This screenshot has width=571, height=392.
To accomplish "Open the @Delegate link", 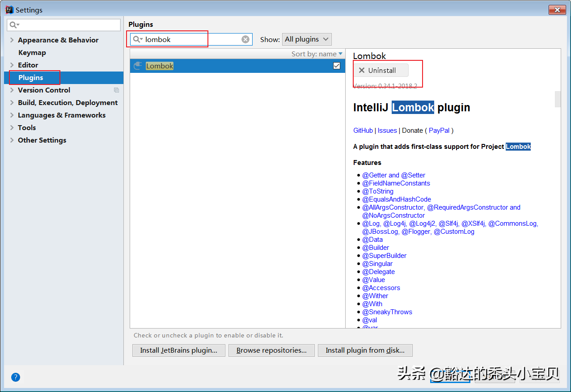I will click(x=379, y=272).
